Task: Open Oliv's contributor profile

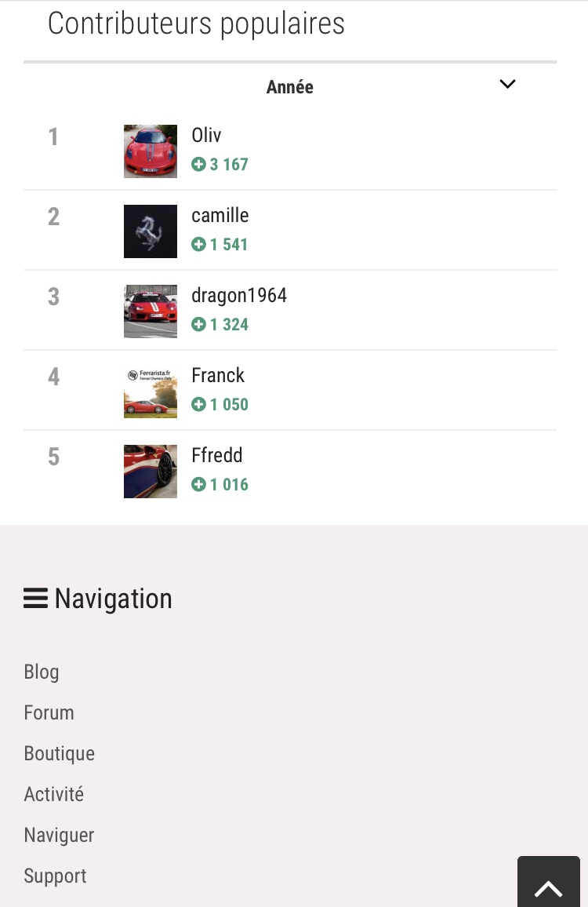Action: (207, 136)
